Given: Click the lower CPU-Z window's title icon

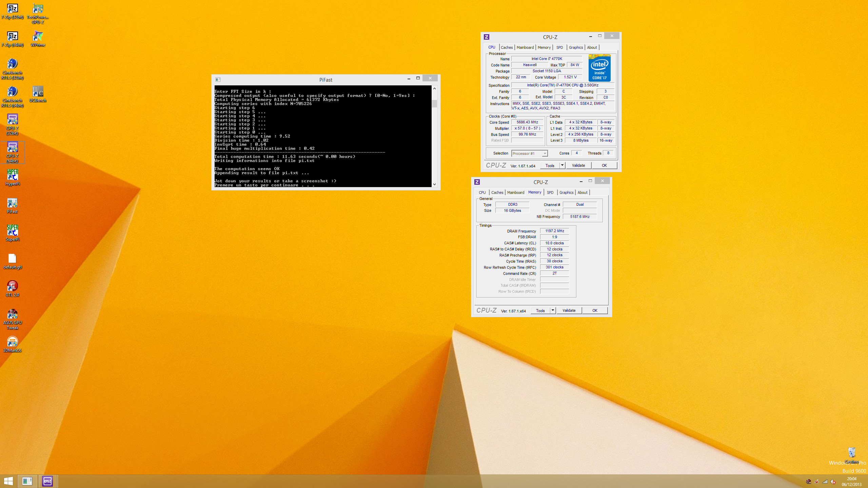Looking at the screenshot, I should [x=477, y=182].
